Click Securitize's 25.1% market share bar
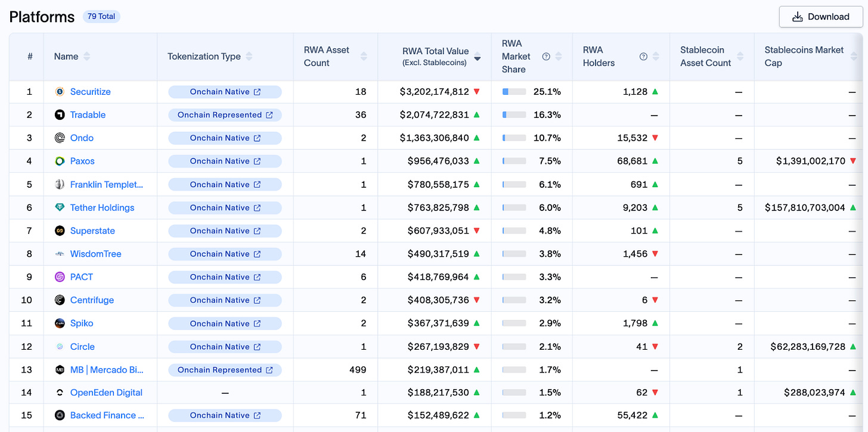 [x=514, y=92]
